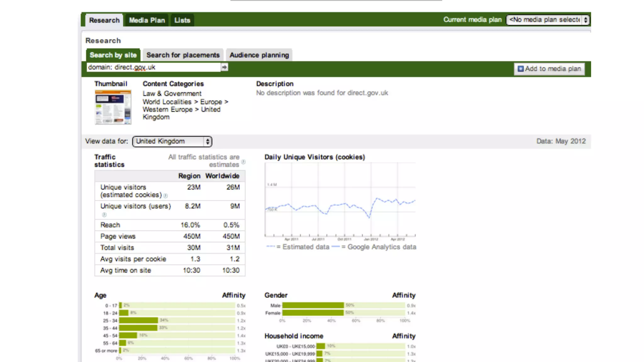644x362 pixels.
Task: Click help icon beside estimated cookies
Action: pyautogui.click(x=166, y=196)
